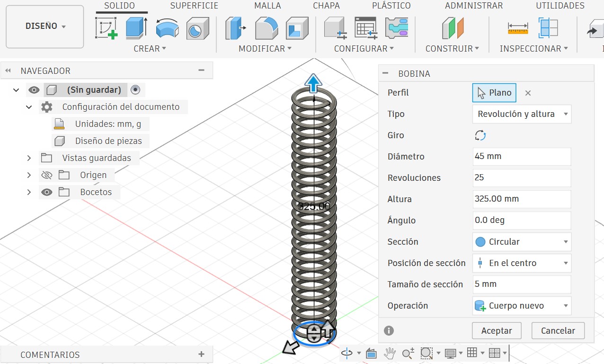This screenshot has height=364, width=604.
Task: Select the Hole tool icon
Action: pos(197,28)
